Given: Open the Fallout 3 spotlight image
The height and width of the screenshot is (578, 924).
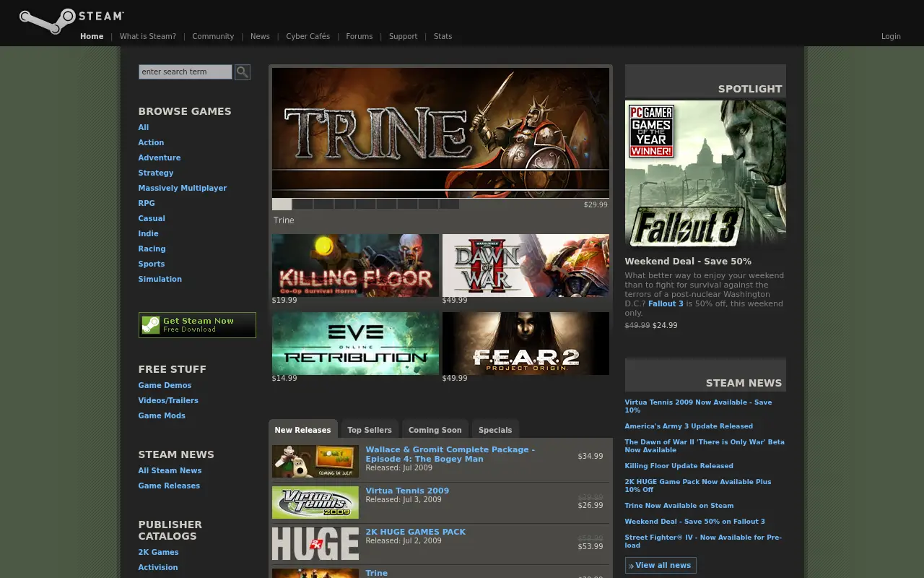Looking at the screenshot, I should tap(705, 175).
